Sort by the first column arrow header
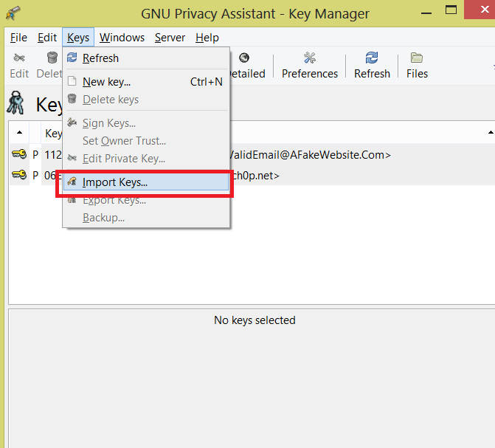 (x=20, y=133)
